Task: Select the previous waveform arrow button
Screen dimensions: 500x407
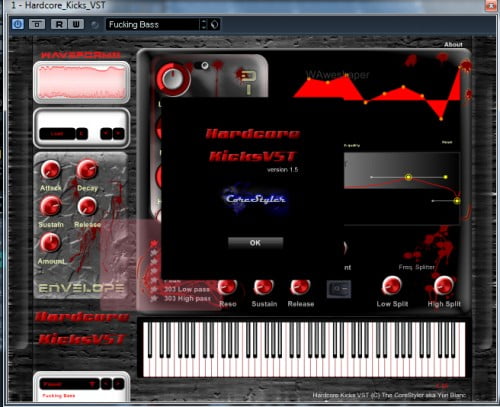Action: [x=106, y=134]
